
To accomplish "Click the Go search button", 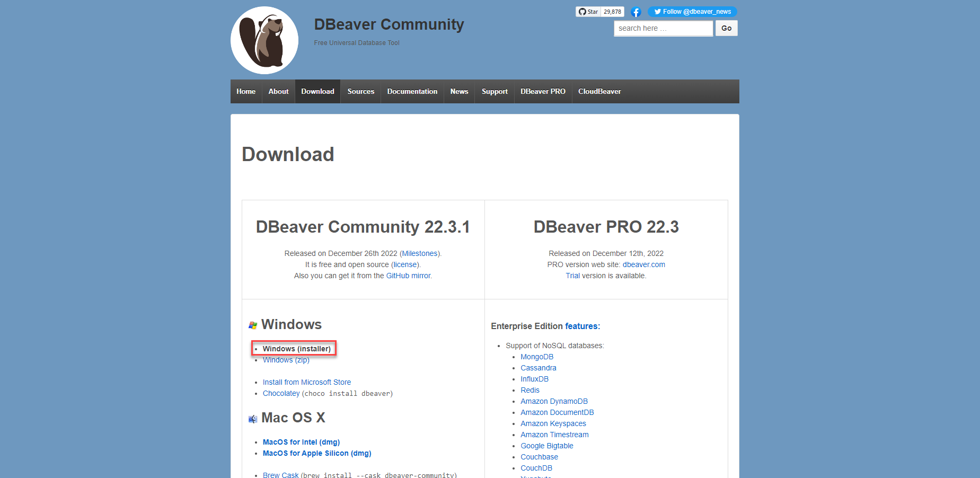I will [726, 28].
